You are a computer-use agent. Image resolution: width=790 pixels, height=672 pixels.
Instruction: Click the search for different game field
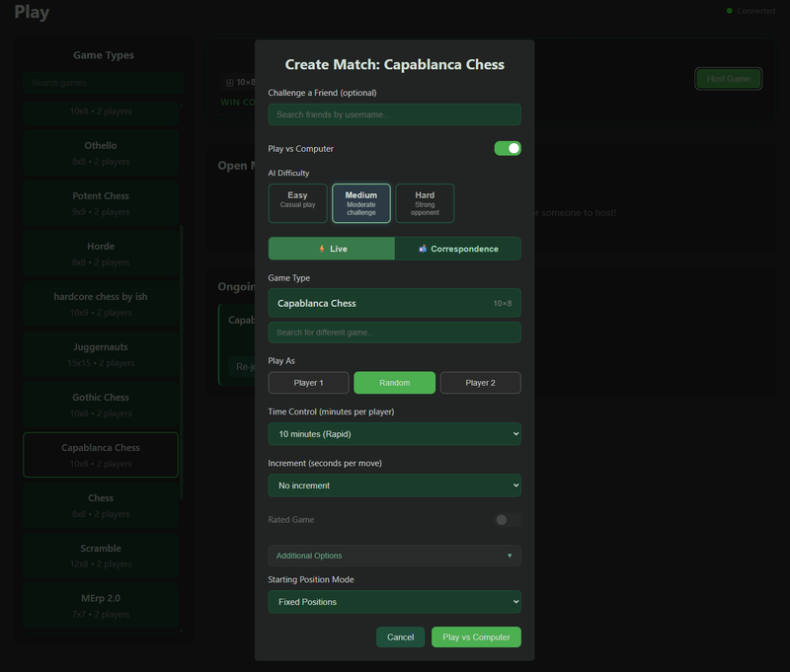[x=394, y=332]
